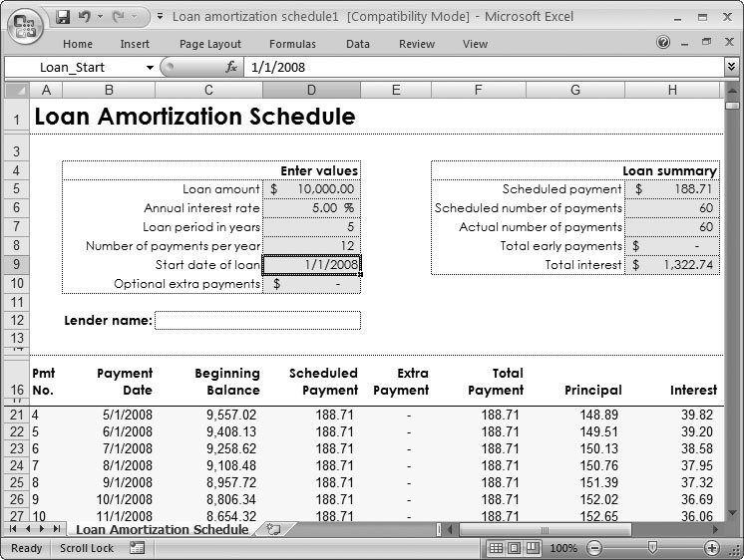Undo the last action
Screen dimensions: 744x560
coord(85,17)
